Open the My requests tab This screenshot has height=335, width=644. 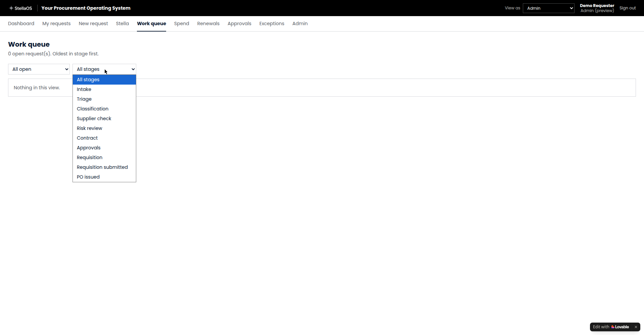click(56, 23)
